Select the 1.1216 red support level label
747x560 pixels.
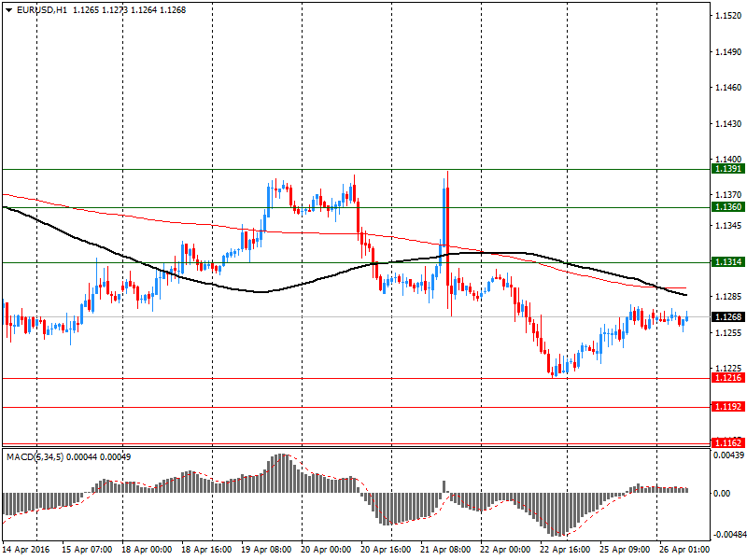[x=728, y=378]
